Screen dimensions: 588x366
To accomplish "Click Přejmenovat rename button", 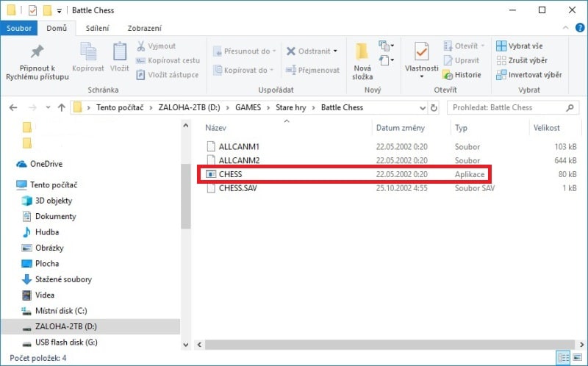I will pyautogui.click(x=313, y=70).
